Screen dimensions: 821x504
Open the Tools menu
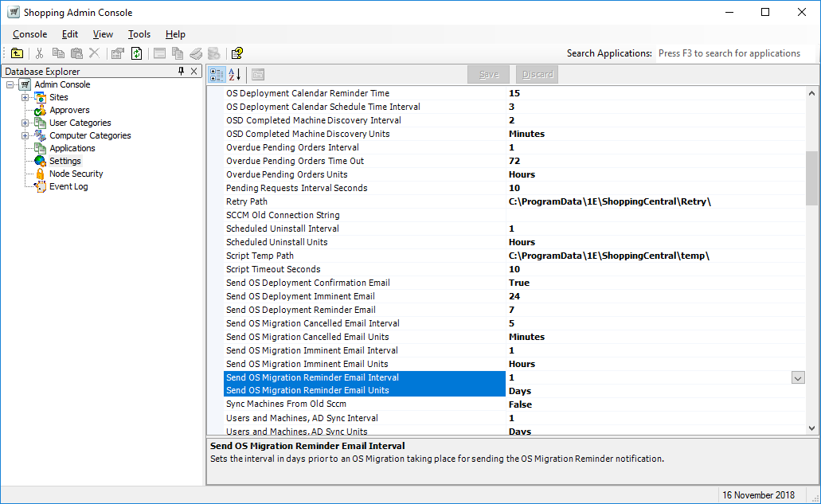coord(139,34)
